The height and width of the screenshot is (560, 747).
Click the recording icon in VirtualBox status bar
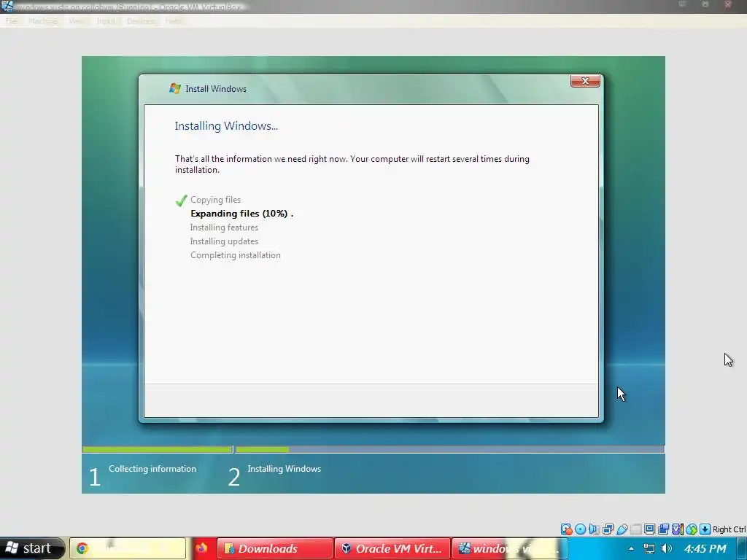[x=663, y=529]
